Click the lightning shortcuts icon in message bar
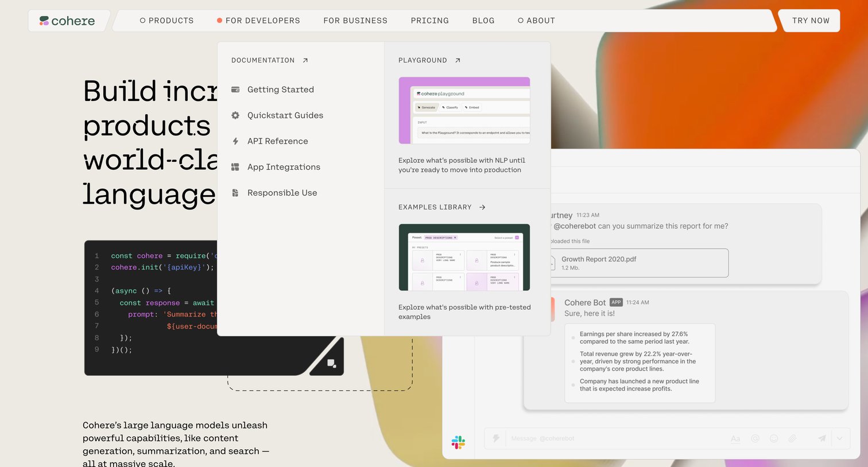The width and height of the screenshot is (868, 467). [496, 438]
